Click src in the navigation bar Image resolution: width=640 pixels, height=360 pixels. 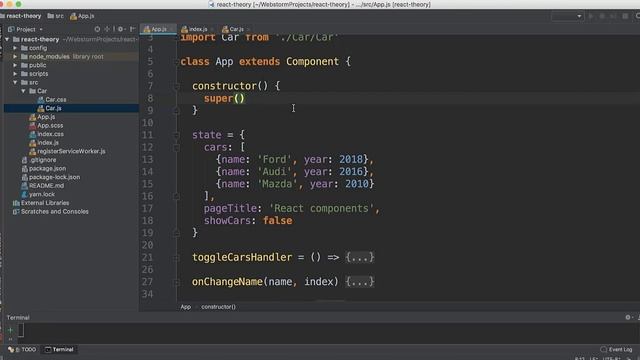[56, 16]
